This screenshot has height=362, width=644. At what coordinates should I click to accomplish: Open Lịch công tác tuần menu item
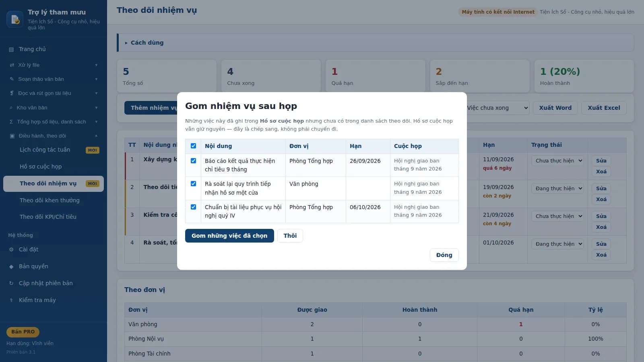pyautogui.click(x=54, y=150)
